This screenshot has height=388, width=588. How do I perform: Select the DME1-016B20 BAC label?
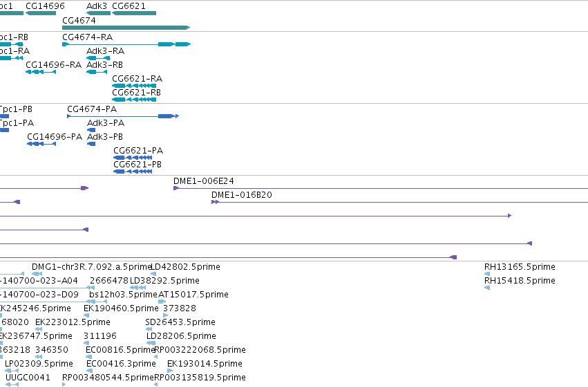(242, 195)
